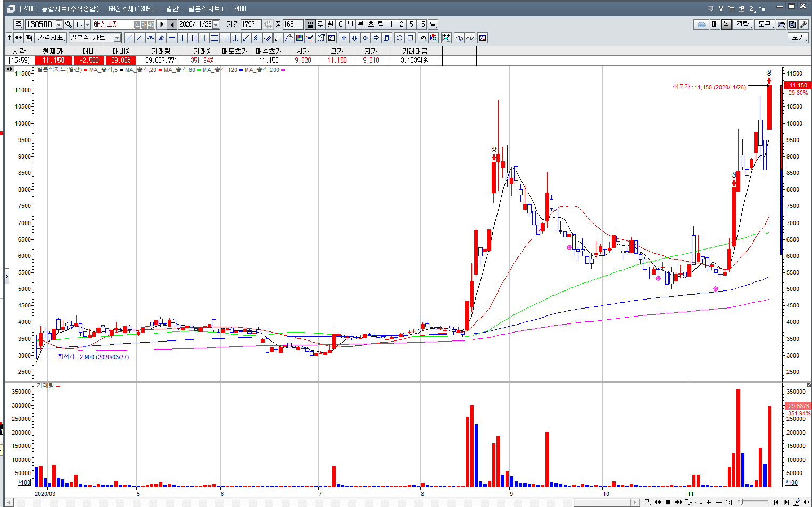Close the volume panel X button
The image size is (812, 507).
pos(809,385)
